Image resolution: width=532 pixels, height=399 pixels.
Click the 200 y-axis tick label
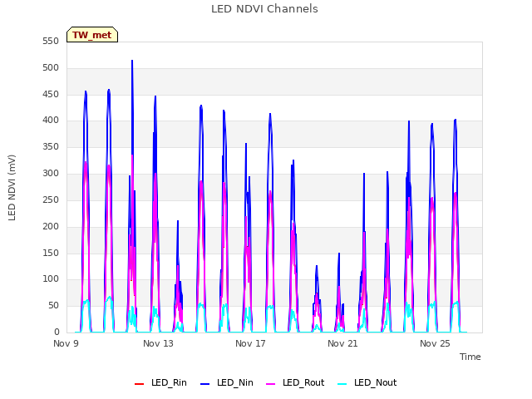click(x=51, y=226)
